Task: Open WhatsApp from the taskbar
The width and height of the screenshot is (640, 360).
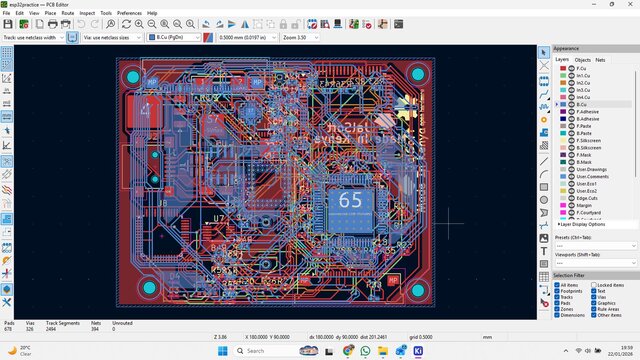Action: (x=365, y=351)
